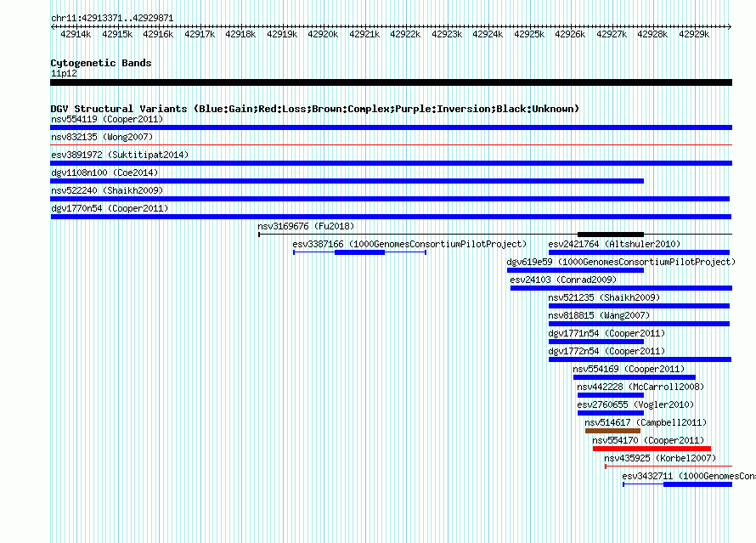This screenshot has width=756, height=543.
Task: Click the 11p12 cytogenetic band label
Action: (x=64, y=73)
